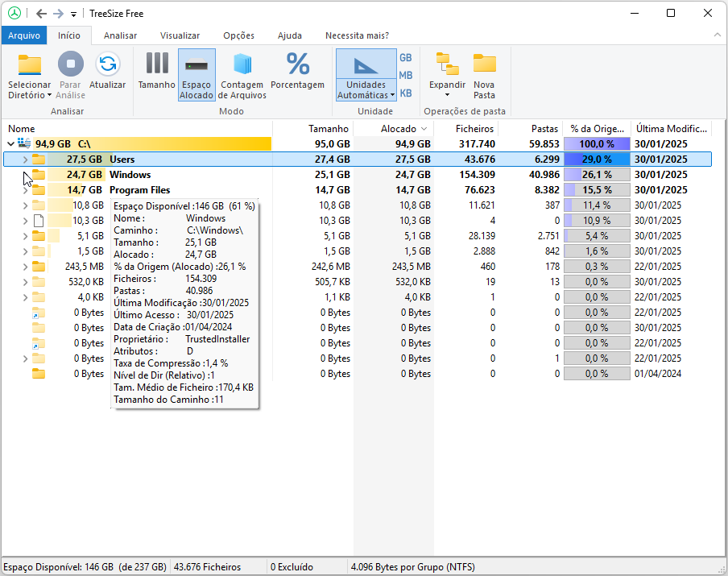
Task: Select the Windows folder row
Action: point(358,175)
